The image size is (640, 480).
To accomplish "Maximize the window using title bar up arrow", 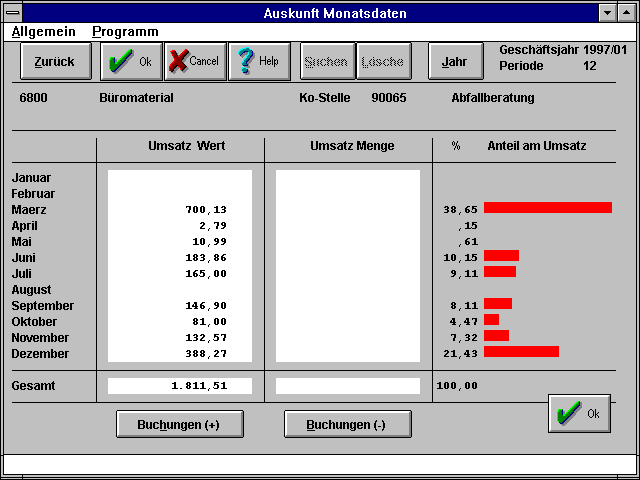I will [627, 13].
